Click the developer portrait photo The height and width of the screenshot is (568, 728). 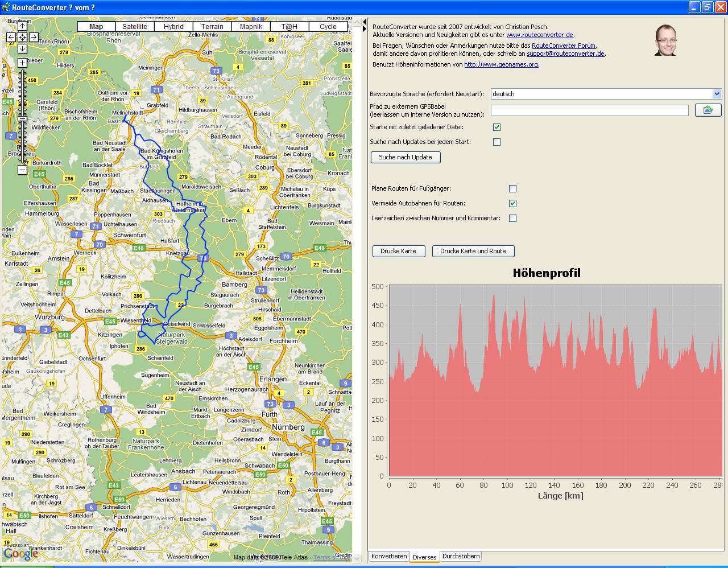pyautogui.click(x=665, y=40)
